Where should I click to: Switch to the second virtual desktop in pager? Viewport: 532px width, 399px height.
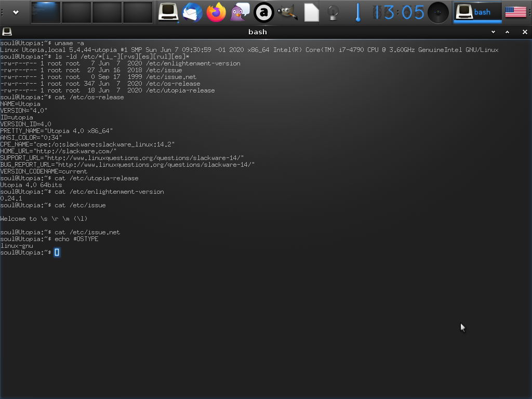coord(76,12)
